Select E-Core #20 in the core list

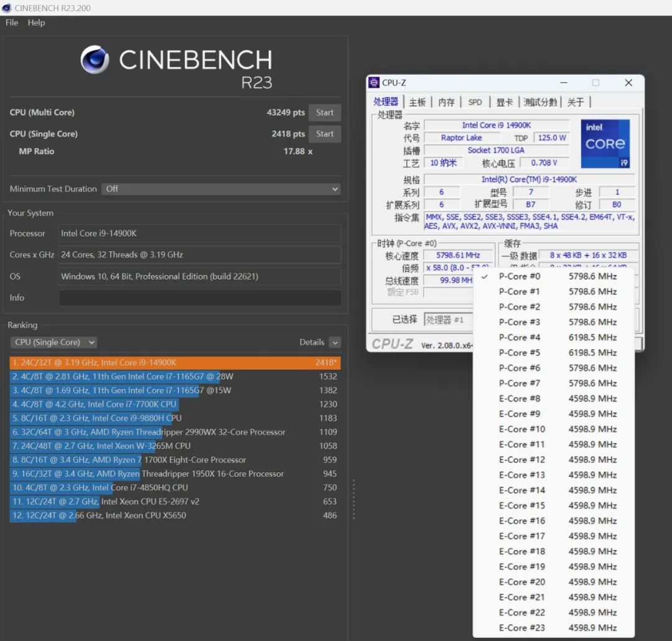tap(553, 582)
